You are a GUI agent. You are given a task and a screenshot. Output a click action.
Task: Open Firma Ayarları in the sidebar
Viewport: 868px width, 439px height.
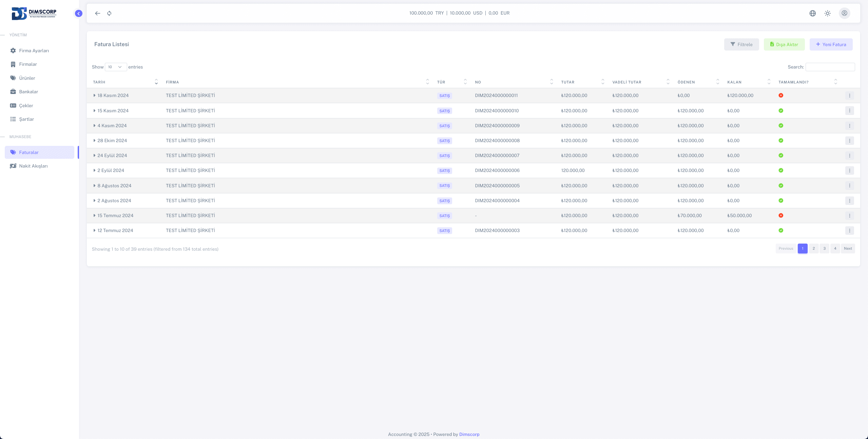34,51
